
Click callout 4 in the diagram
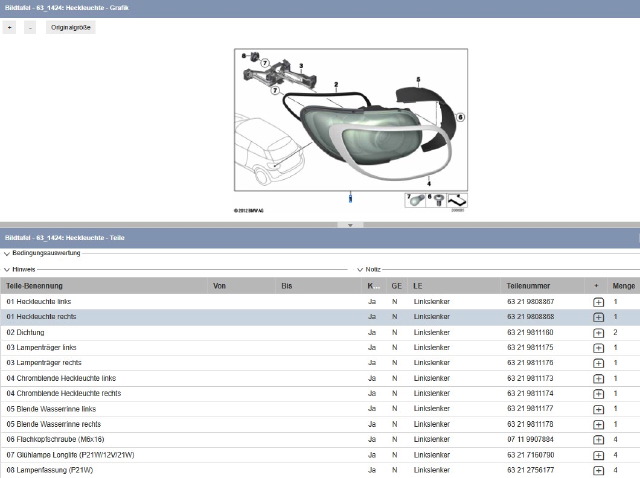[429, 183]
